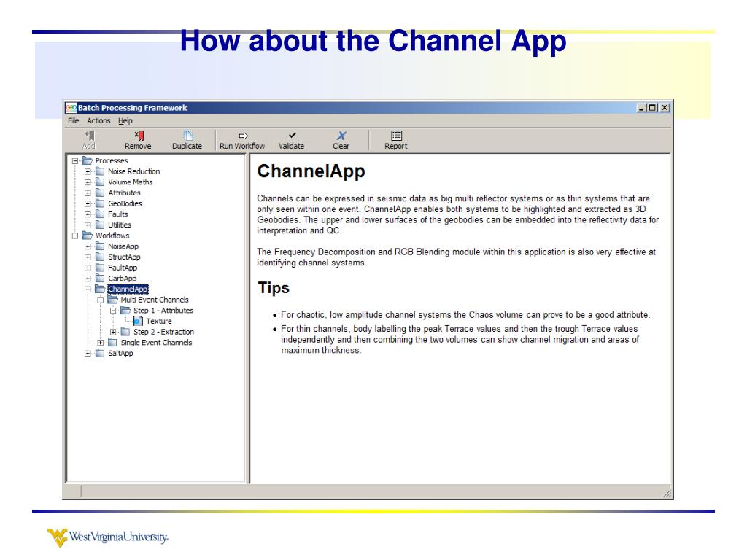
Task: Select the FaultApp workflow label
Action: (123, 268)
